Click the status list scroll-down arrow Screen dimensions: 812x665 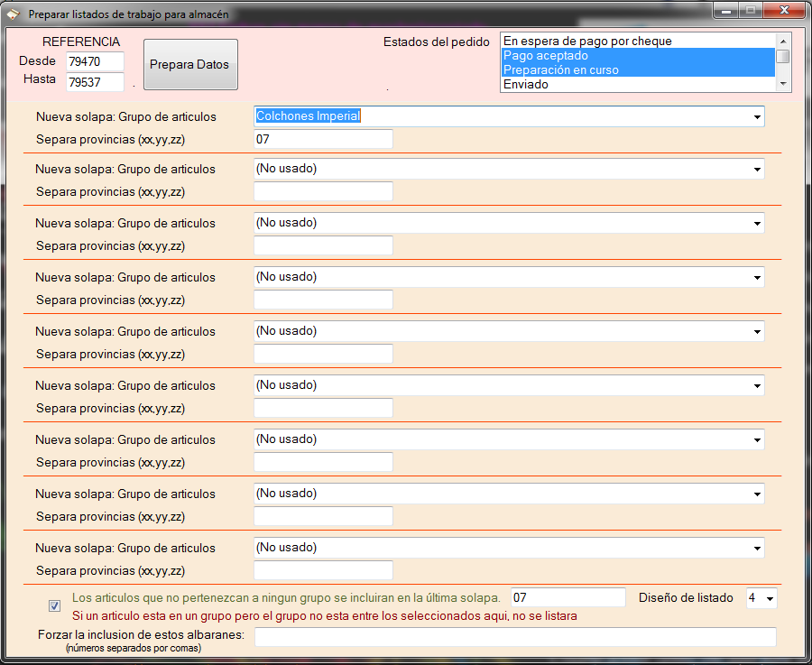point(783,84)
